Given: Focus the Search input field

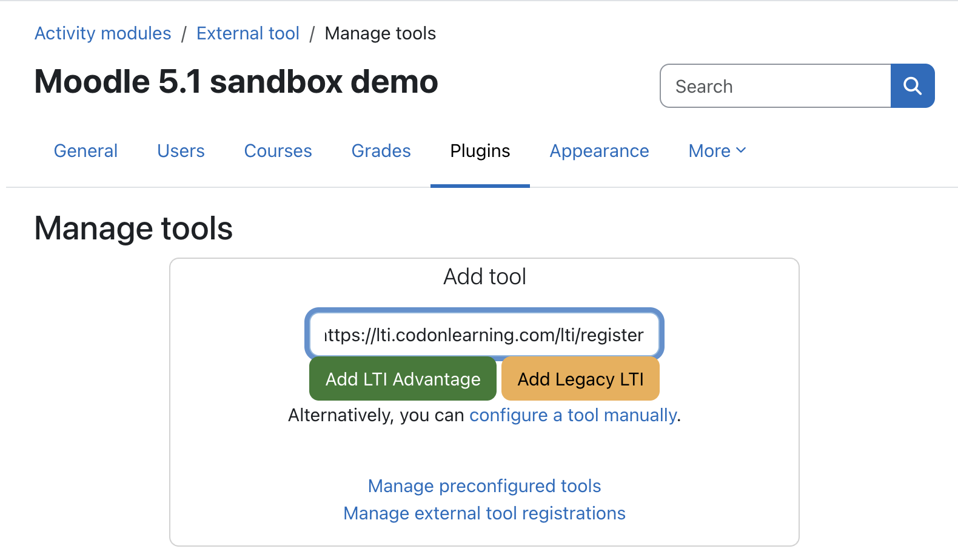Looking at the screenshot, I should (x=775, y=86).
